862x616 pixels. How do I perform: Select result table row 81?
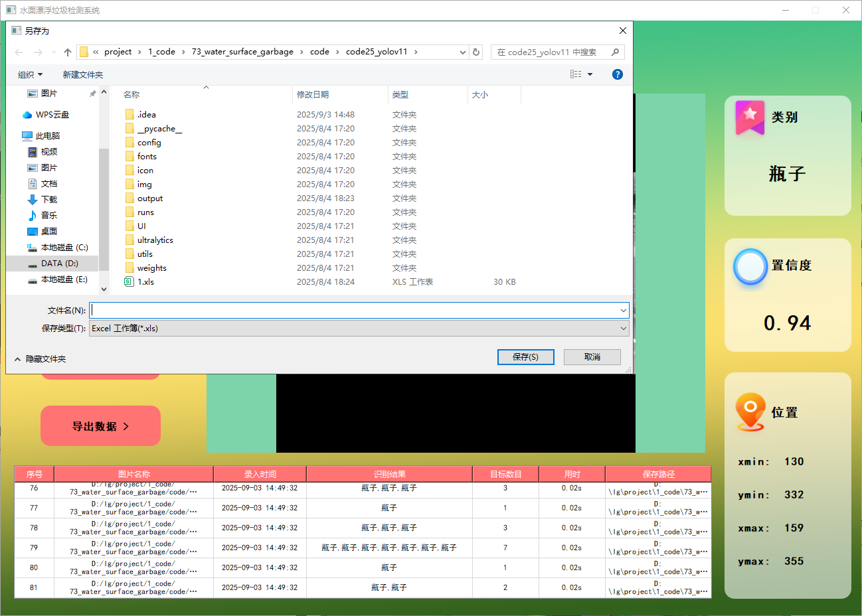(x=363, y=587)
